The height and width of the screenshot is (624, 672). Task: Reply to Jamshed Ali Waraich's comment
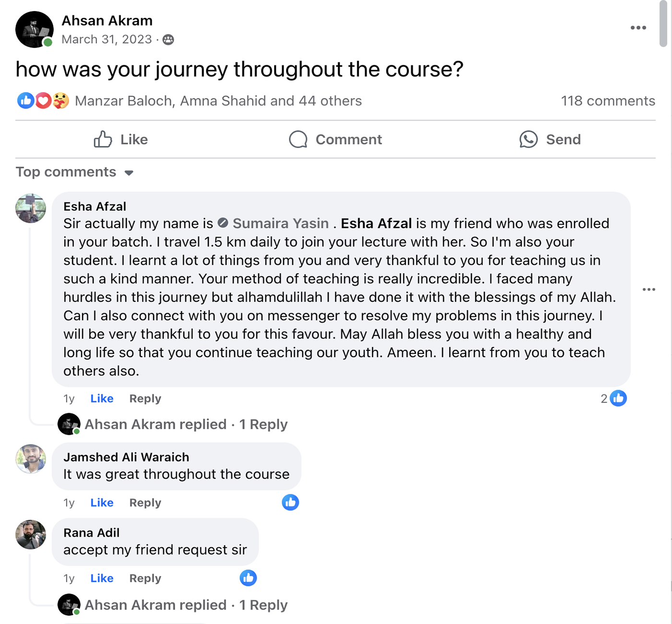click(x=145, y=503)
